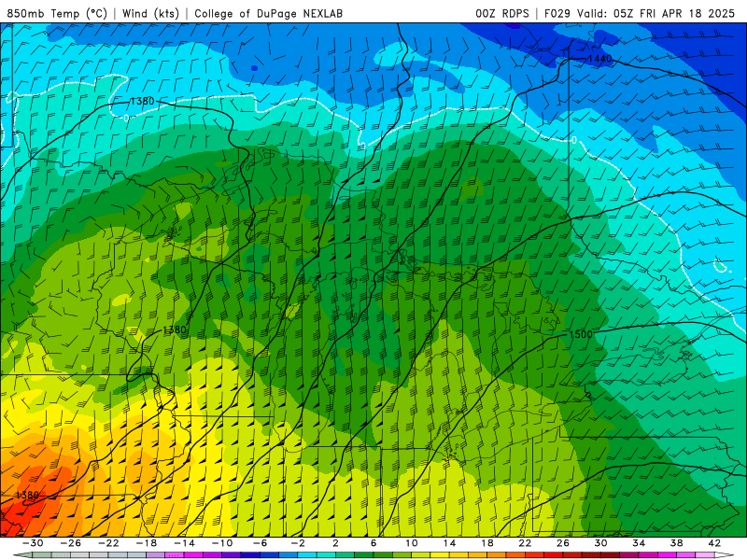The height and width of the screenshot is (560, 747).
Task: Select the "College of DuPage NEXLAB" text
Action: point(268,13)
